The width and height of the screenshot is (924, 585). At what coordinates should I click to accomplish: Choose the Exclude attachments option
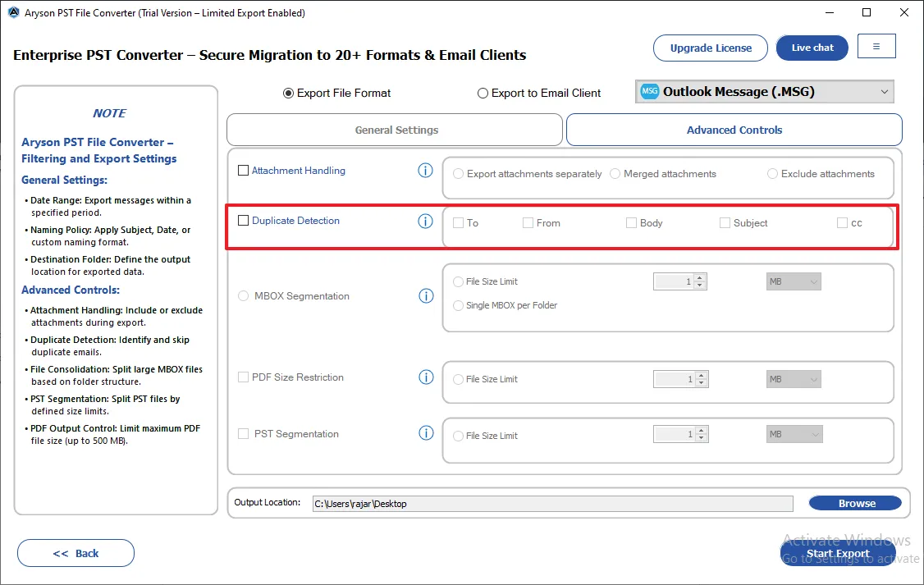tap(772, 174)
